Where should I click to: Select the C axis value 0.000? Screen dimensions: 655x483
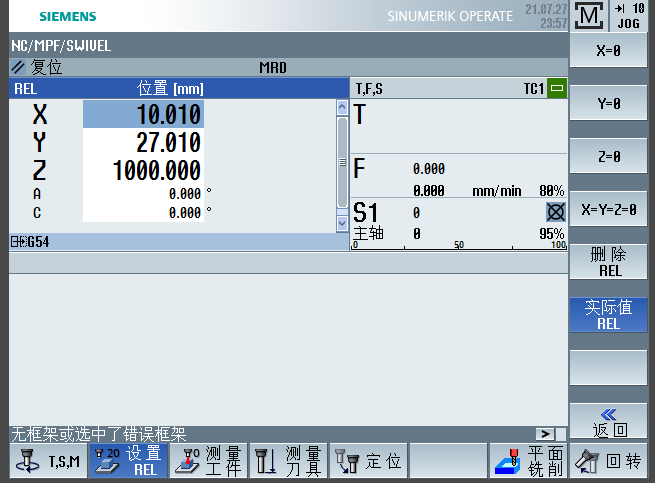143,213
